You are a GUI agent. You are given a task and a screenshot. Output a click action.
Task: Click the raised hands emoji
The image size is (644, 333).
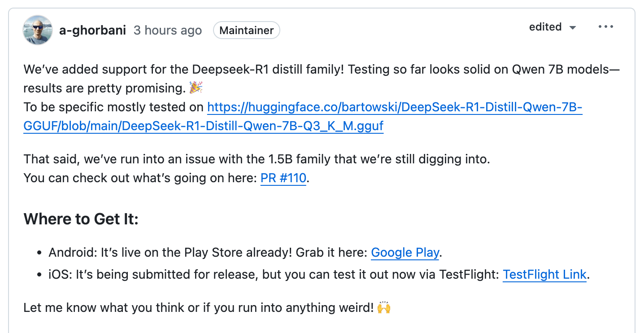[384, 308]
